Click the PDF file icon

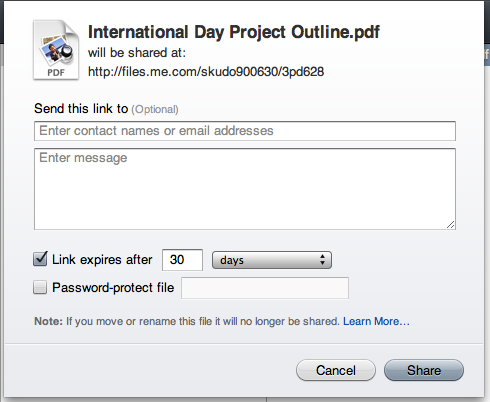click(x=56, y=50)
